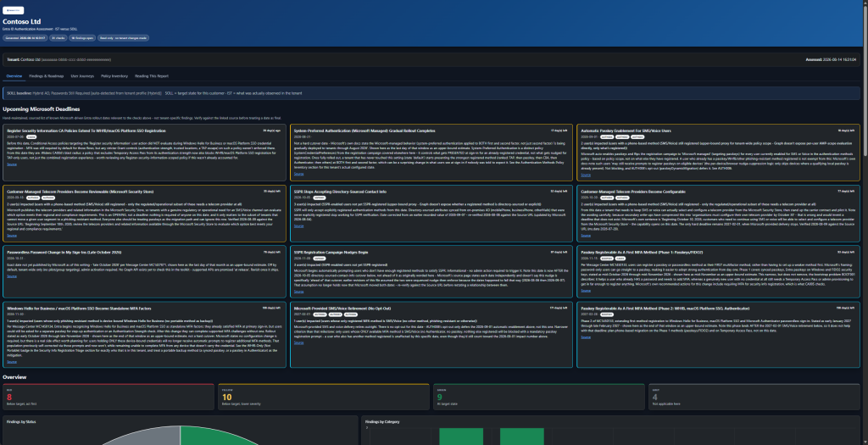This screenshot has height=445, width=868.
Task: Open the User Journeys tab
Action: pos(82,75)
